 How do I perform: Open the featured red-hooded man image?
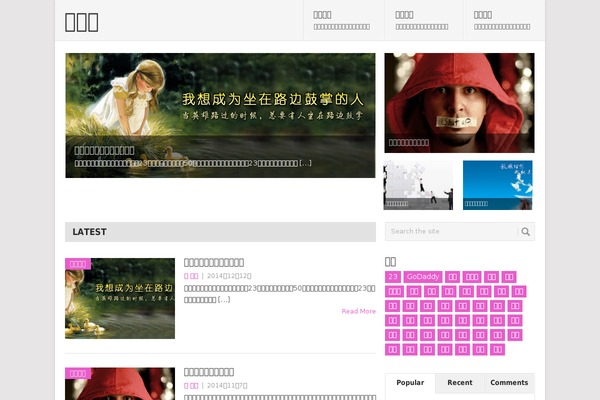(459, 103)
